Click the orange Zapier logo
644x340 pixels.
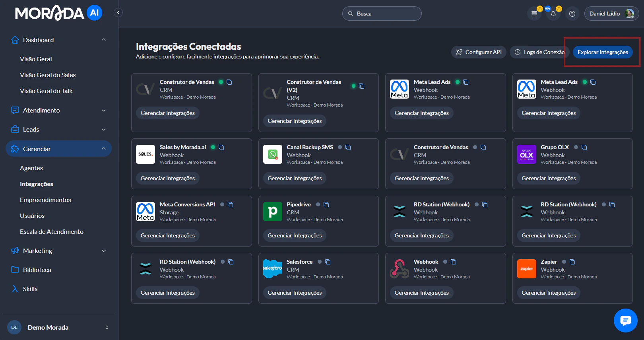(x=527, y=269)
